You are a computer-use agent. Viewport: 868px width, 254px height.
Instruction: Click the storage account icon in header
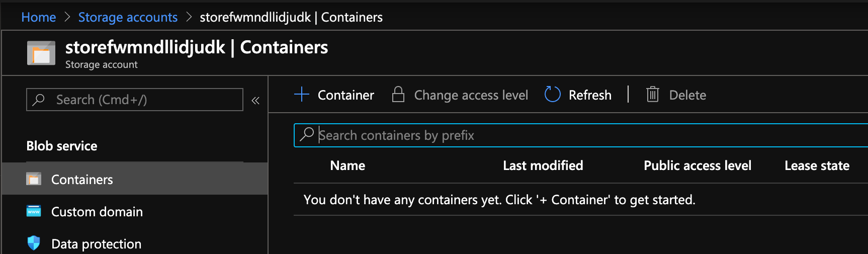[x=41, y=53]
